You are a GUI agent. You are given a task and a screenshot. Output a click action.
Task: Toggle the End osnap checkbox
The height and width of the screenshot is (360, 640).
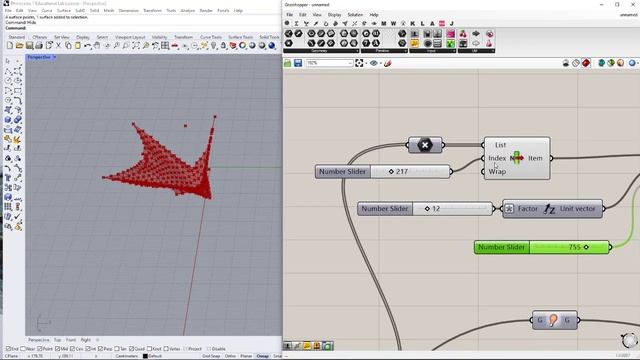[x=8, y=349]
